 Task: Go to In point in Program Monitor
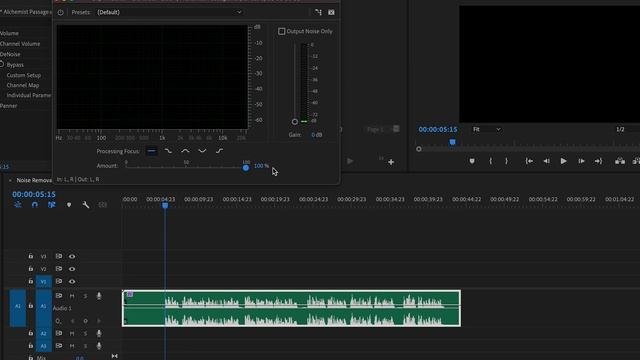tap(529, 161)
